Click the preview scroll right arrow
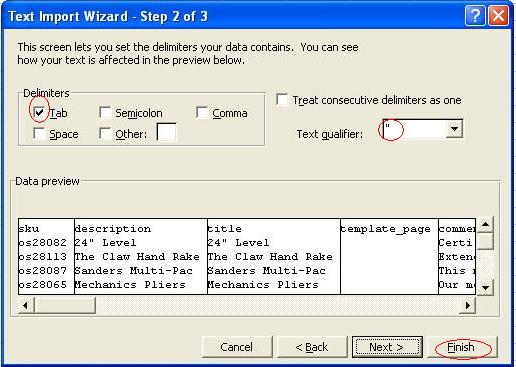 468,305
